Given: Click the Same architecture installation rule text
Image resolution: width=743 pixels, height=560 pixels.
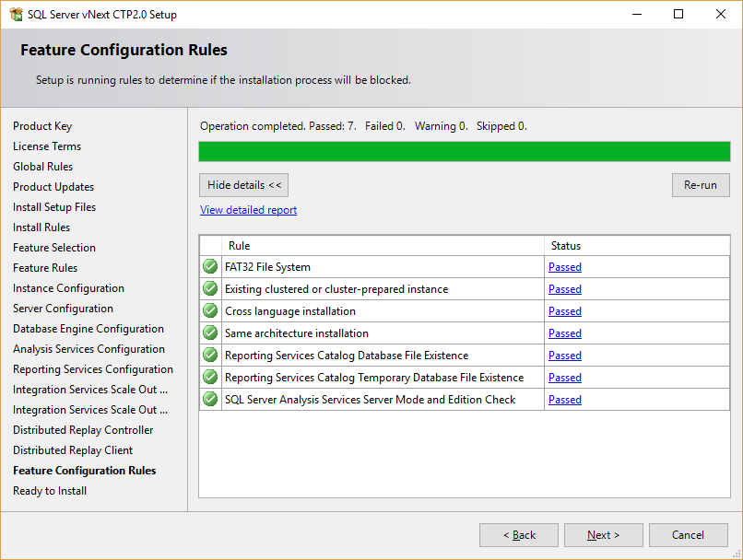Looking at the screenshot, I should [297, 333].
